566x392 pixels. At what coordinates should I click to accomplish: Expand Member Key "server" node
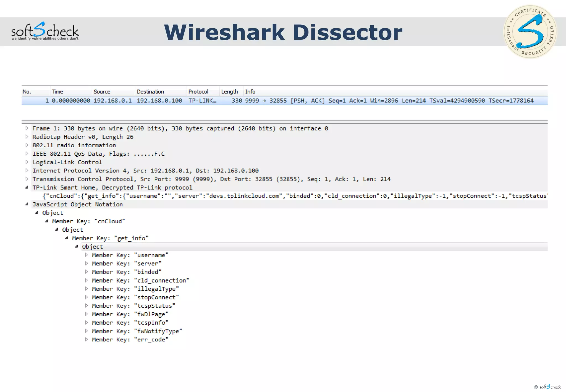(x=86, y=263)
